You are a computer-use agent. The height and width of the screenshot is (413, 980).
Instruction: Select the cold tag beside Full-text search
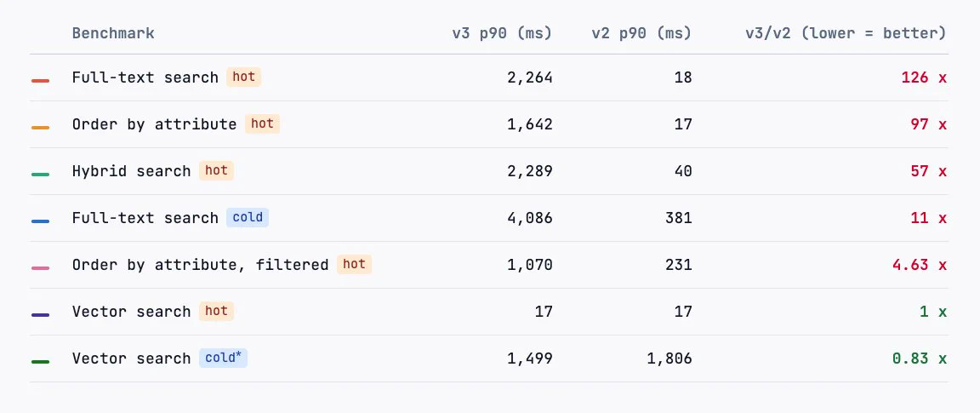click(x=248, y=217)
